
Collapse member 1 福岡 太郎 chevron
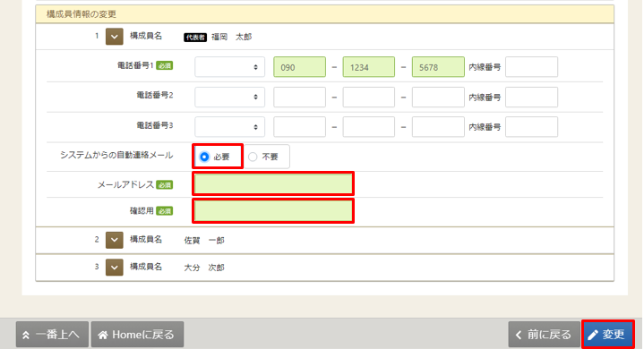(x=114, y=37)
